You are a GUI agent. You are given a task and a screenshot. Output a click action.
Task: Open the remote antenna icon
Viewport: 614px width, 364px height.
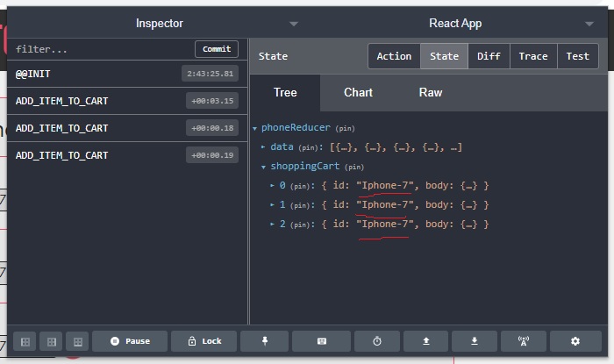[x=524, y=341]
